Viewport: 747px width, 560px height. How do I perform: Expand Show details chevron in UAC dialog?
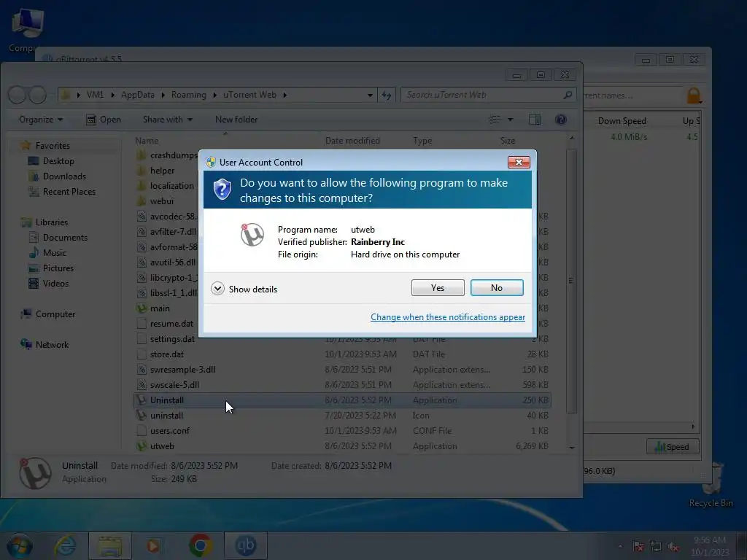coord(217,289)
